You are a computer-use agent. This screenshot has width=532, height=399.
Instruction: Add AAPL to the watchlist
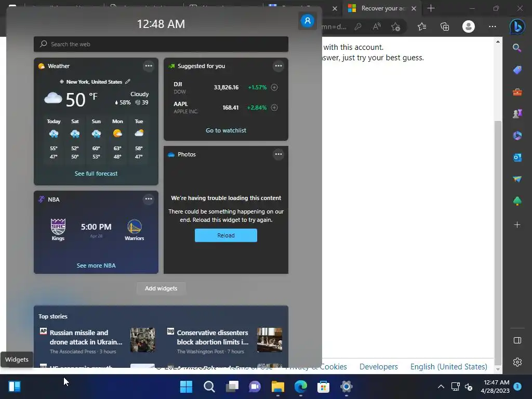[274, 108]
